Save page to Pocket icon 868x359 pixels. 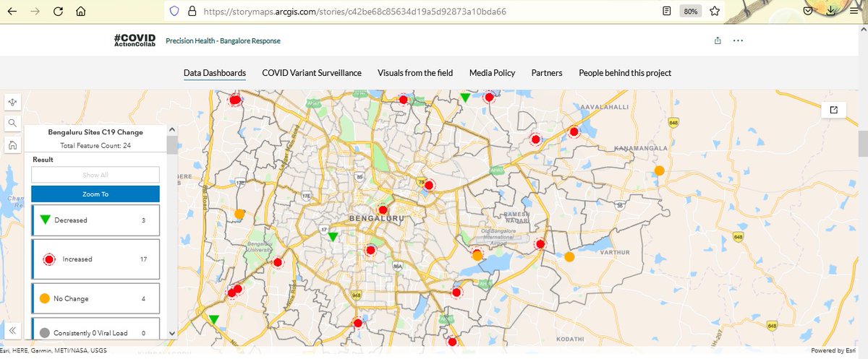click(x=809, y=12)
